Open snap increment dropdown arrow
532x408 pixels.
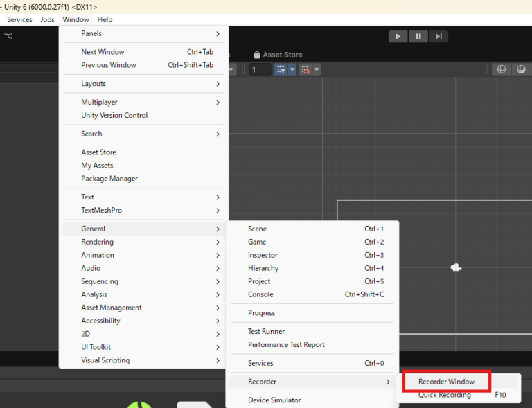(317, 69)
